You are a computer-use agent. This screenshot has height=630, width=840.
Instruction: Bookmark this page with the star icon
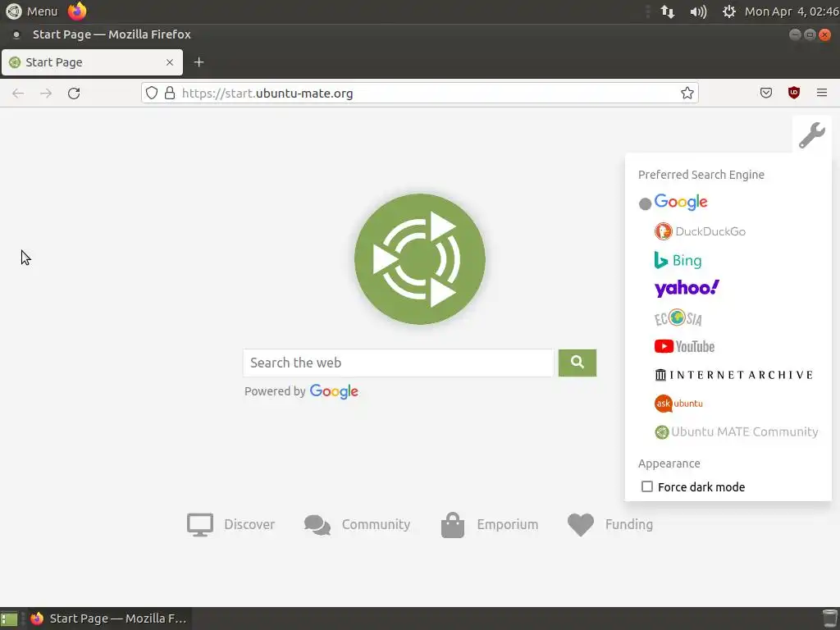click(687, 93)
